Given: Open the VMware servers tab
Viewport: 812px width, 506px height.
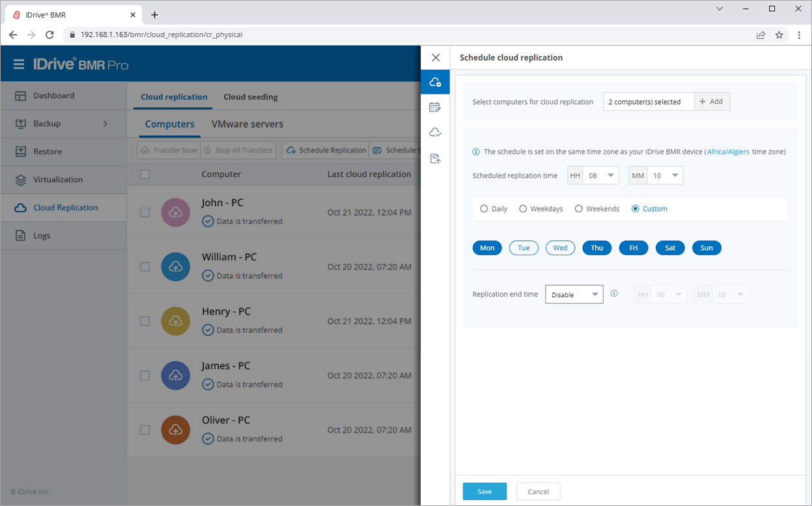Looking at the screenshot, I should pos(247,124).
